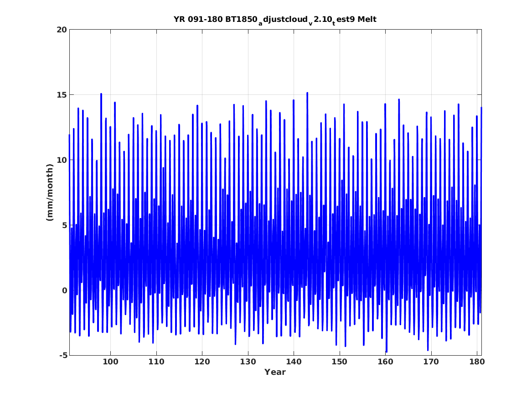
Task: Click x-axis tick label 140
Action: [x=294, y=362]
